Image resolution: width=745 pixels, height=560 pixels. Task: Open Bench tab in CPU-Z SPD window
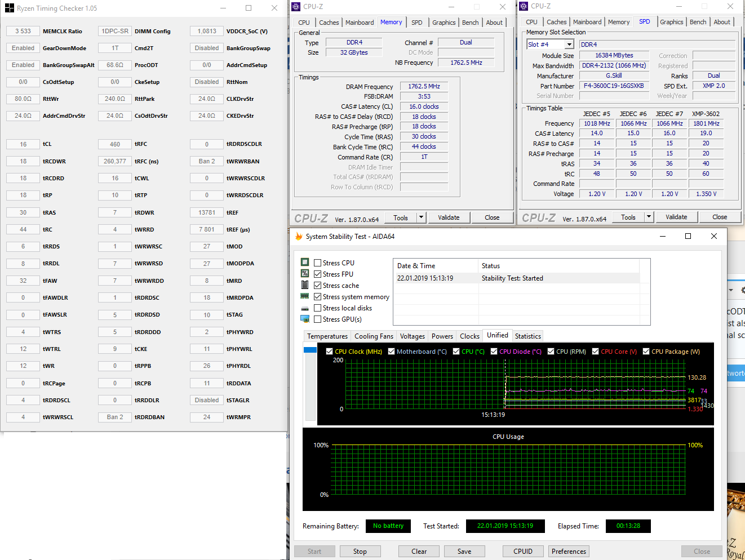click(x=698, y=22)
